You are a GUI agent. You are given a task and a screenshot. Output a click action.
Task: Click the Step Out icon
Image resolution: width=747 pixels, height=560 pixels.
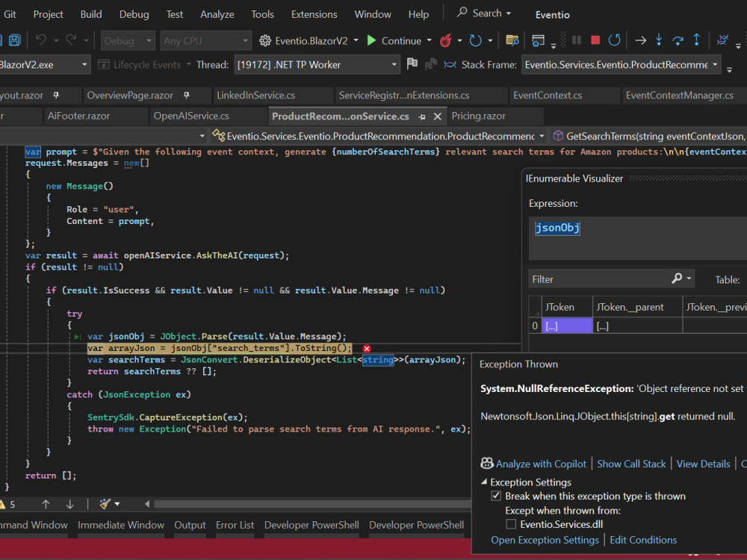[x=696, y=40]
